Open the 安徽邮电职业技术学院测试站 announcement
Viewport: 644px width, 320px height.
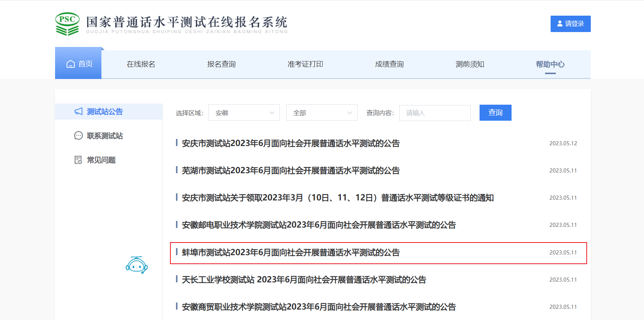(x=319, y=225)
